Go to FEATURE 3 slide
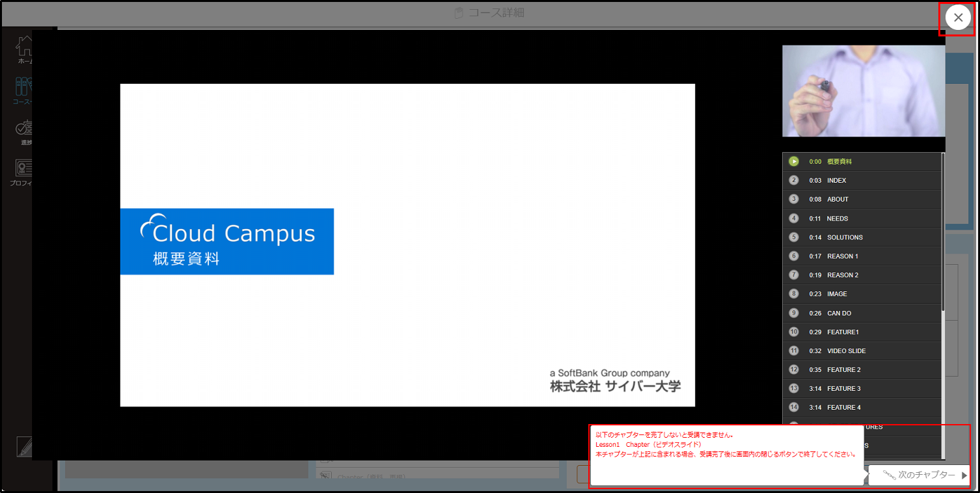Screen dimensions: 980x493 click(x=862, y=388)
